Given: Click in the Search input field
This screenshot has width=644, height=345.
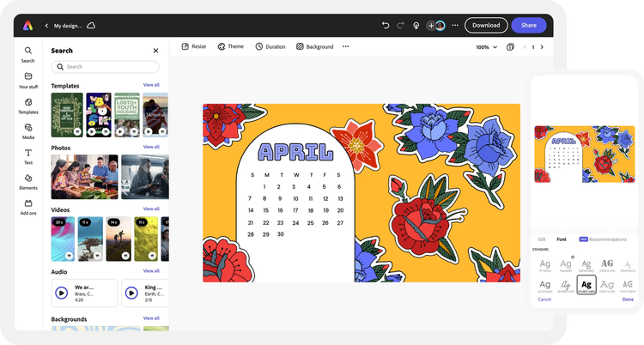Looking at the screenshot, I should pyautogui.click(x=105, y=67).
